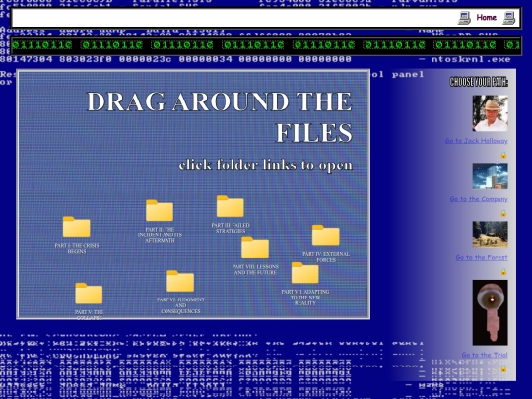The width and height of the screenshot is (532, 399).
Task: Click the CHOOSE YOUR PATH heading
Action: pos(479,82)
